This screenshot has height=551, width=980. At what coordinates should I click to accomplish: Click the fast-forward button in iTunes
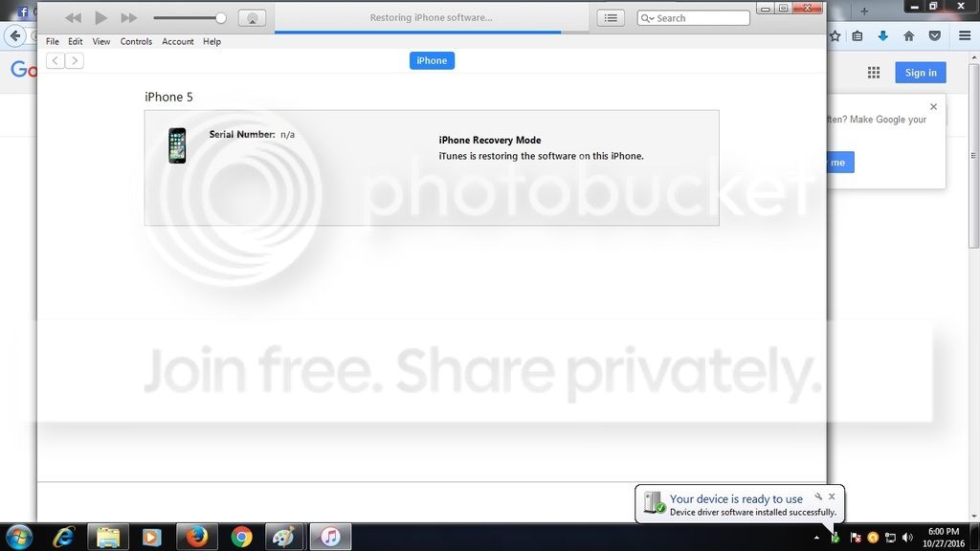[128, 18]
